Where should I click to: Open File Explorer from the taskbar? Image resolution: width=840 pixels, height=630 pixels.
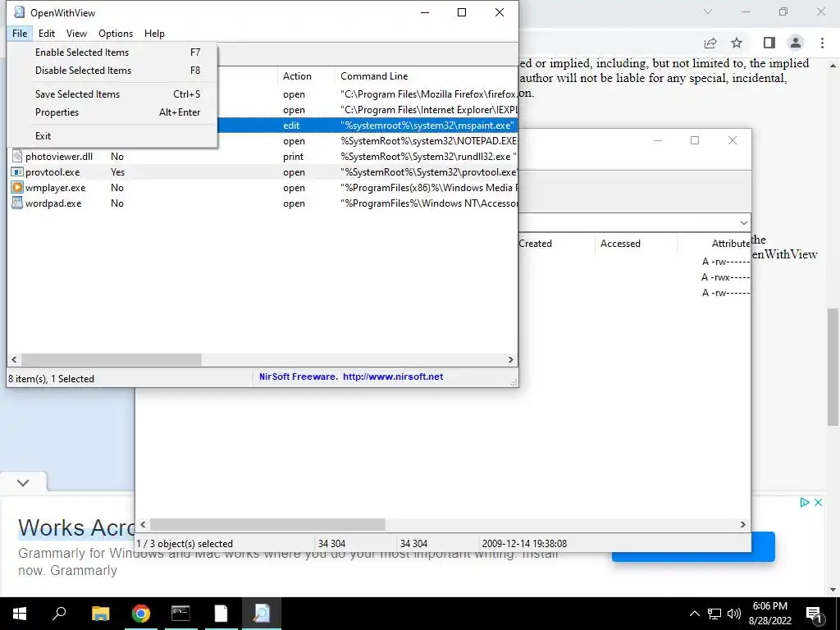pos(100,614)
